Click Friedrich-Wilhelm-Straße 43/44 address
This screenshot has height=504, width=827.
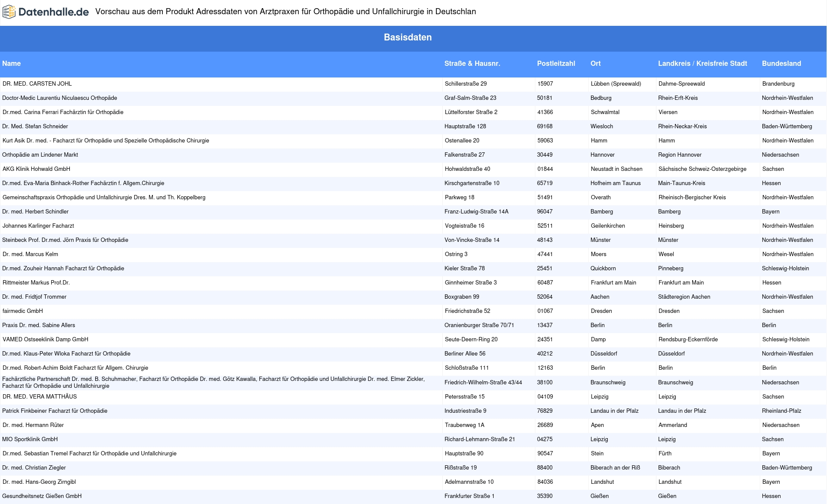tap(483, 383)
